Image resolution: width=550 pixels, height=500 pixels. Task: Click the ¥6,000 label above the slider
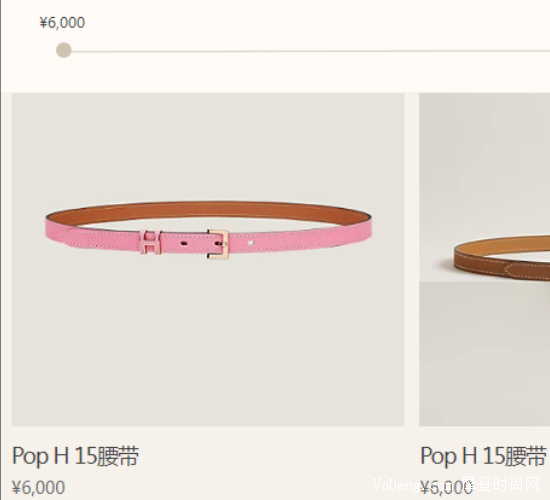[62, 22]
